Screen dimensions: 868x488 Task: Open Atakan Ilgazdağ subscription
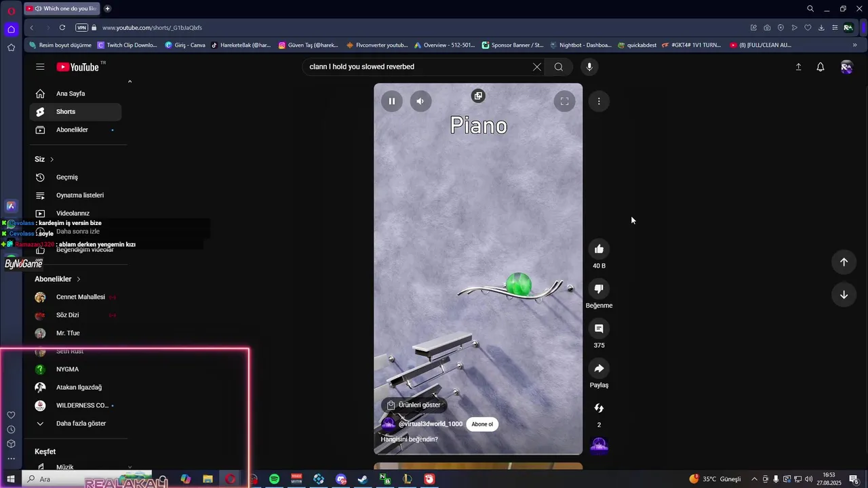(75, 388)
